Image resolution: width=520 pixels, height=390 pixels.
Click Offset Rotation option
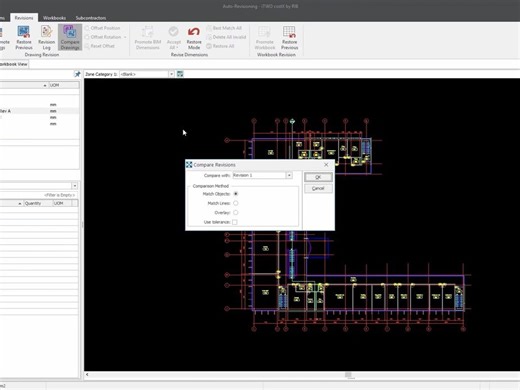103,37
